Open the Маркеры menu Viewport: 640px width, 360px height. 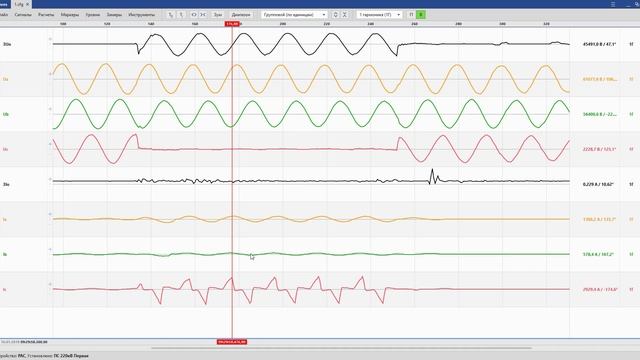click(x=70, y=15)
